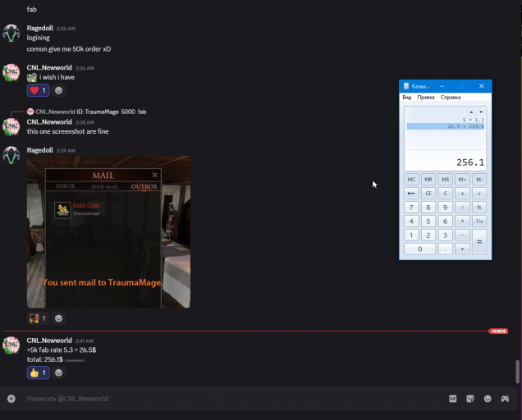Toggle the heart reaction on 'i wish i have'

(x=39, y=90)
